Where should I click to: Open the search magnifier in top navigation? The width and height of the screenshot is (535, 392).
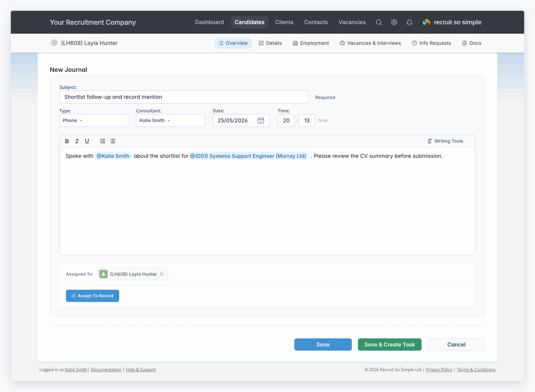[x=379, y=22]
